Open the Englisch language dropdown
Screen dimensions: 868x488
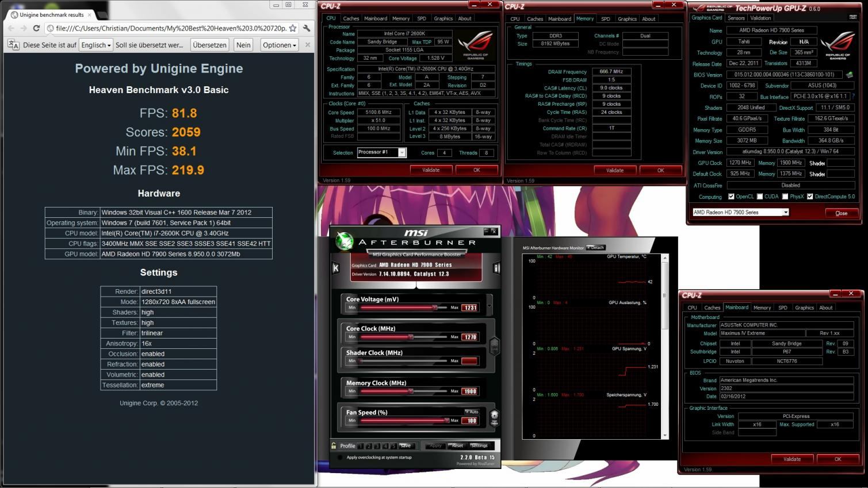coord(95,45)
